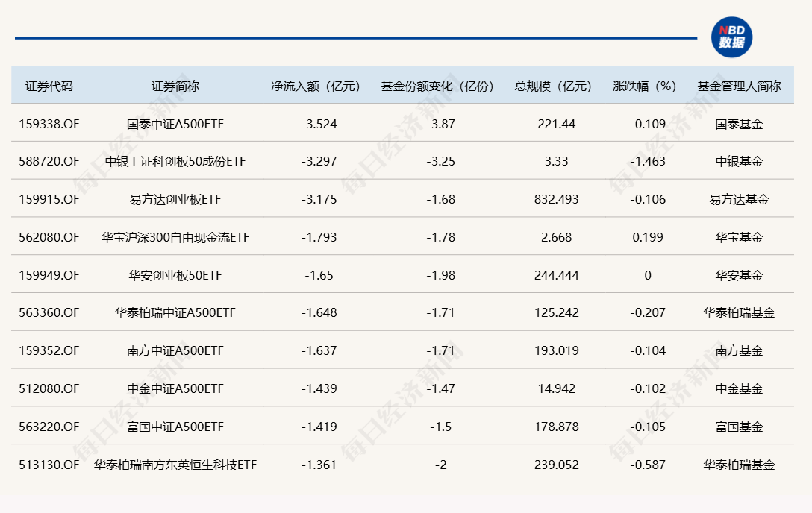Select the 易方达创业板ETF row name
812x513 pixels.
tap(175, 200)
